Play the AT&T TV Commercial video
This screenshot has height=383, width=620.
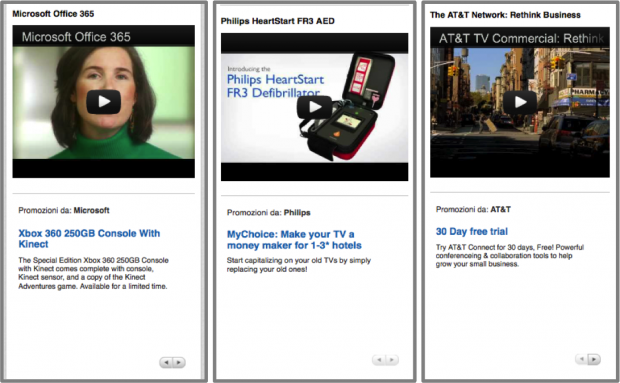tap(520, 102)
